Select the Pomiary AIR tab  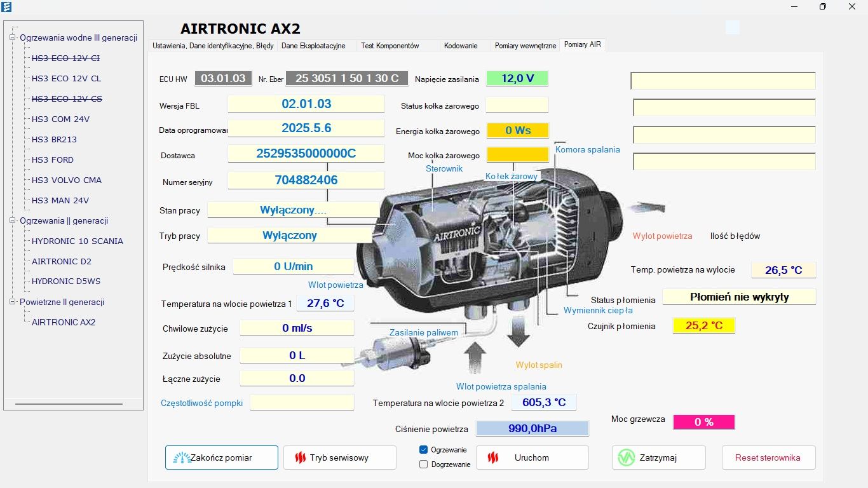(x=583, y=44)
